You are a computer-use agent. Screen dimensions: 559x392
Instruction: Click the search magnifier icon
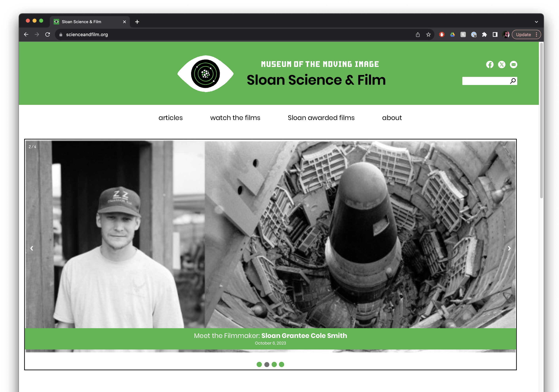point(513,81)
